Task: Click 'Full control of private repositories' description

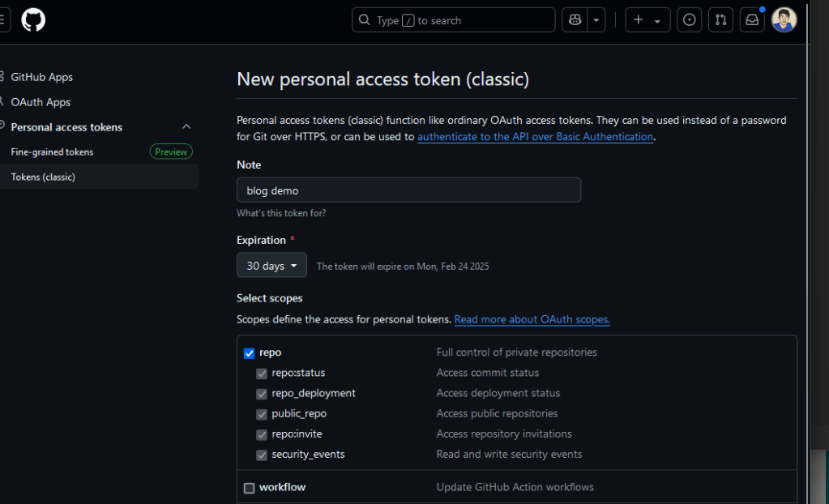Action: (516, 352)
